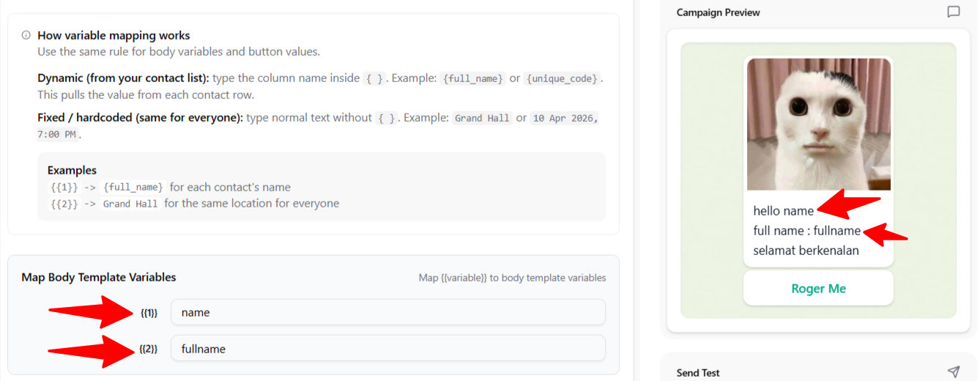980x381 pixels.
Task: Click the "10 Apr 2026," example chip
Action: [x=565, y=118]
